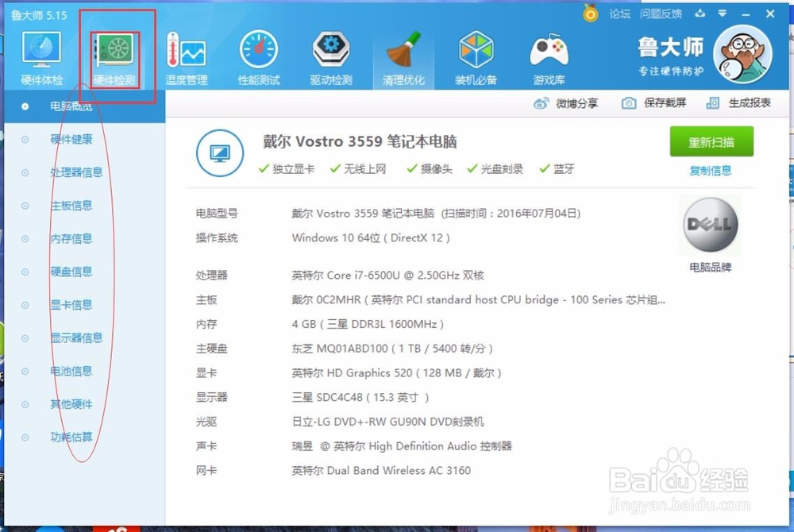The image size is (794, 532).
Task: Open the title bar dropdown menu arrow
Action: click(723, 13)
